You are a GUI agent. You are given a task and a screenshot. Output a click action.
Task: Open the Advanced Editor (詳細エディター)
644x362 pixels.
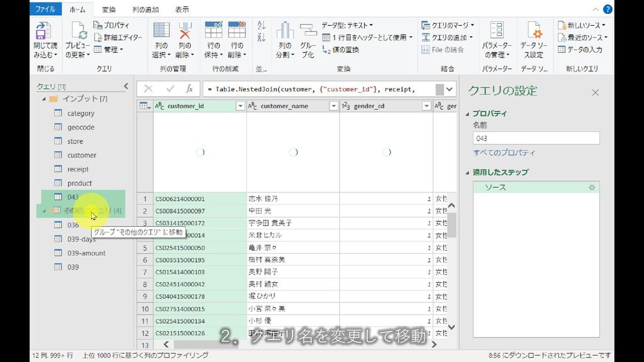click(x=118, y=37)
